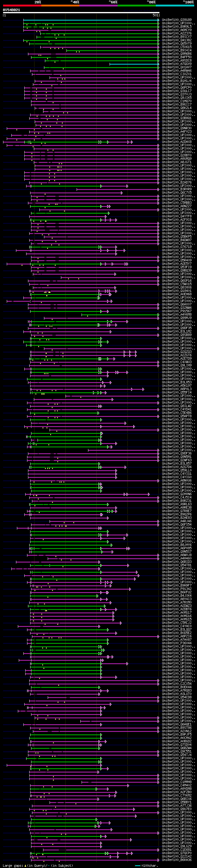Viewport: 197px width, 868px height.
Task: Select subject label UniRef100_Q2HVN6
Action: (176, 494)
